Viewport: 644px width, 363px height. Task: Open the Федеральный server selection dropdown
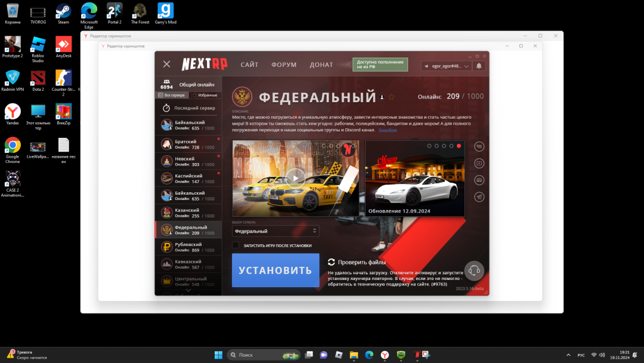tap(275, 231)
